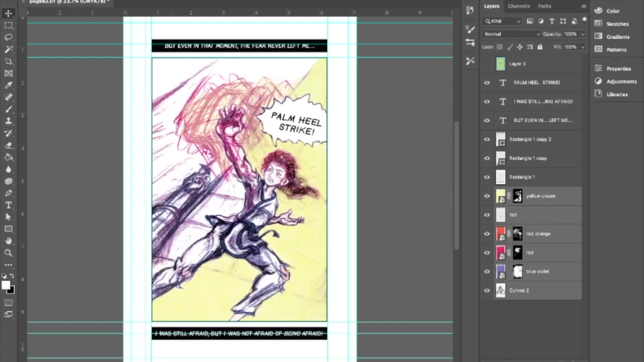The width and height of the screenshot is (644, 362).
Task: Select the Magic Wand tool
Action: point(9,49)
